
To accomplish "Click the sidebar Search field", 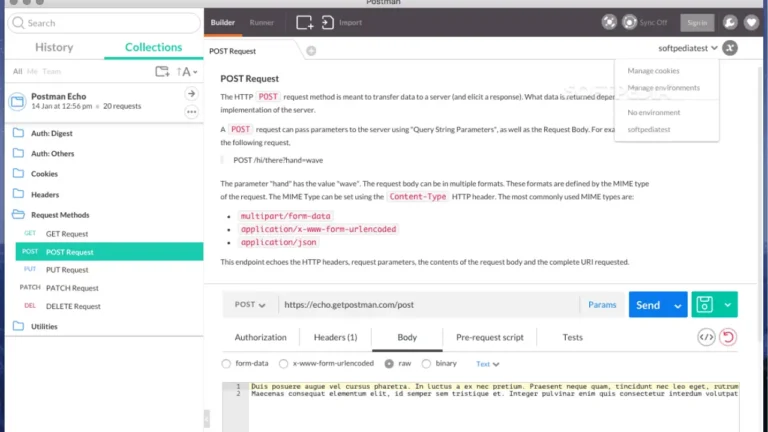I will coord(104,23).
